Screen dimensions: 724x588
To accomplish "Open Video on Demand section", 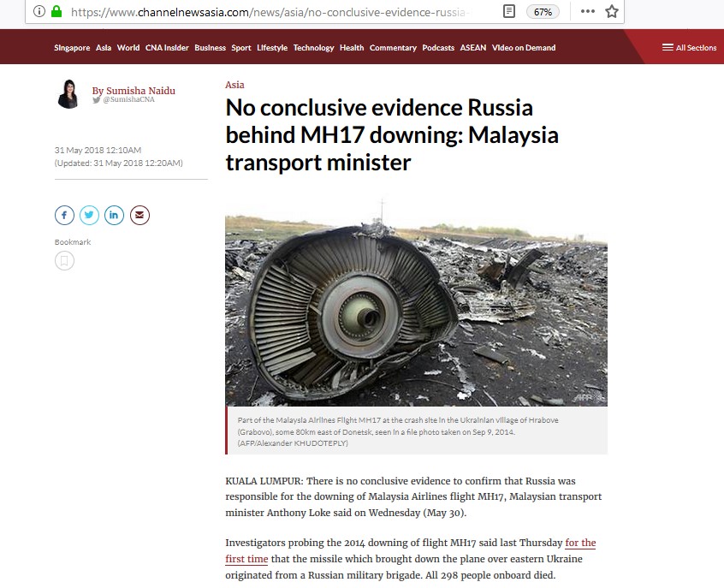I will pos(524,48).
